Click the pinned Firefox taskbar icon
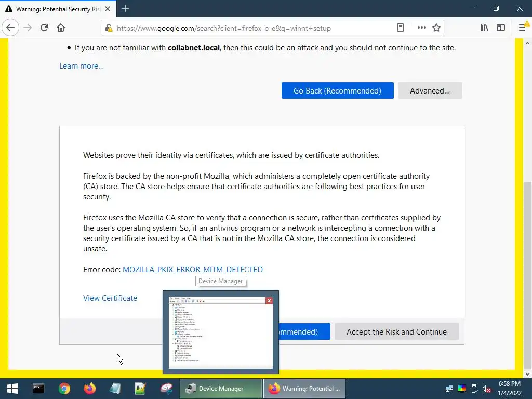Viewport: 532px width, 399px height. (x=89, y=389)
